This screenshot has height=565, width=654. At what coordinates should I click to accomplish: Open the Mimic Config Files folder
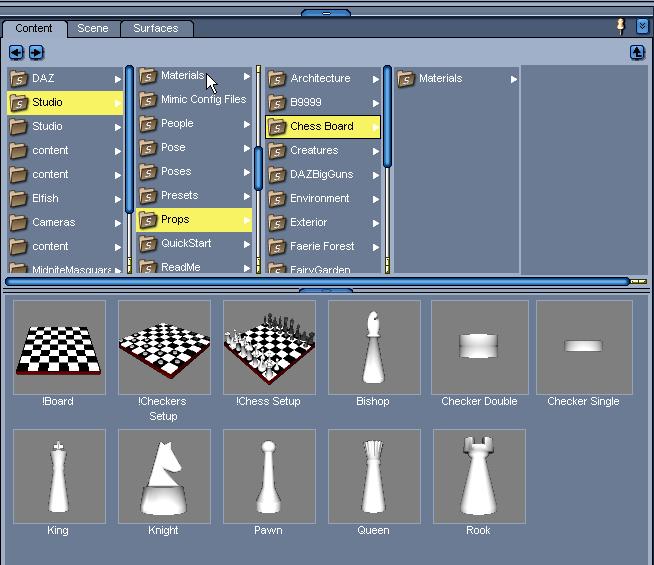pos(194,100)
